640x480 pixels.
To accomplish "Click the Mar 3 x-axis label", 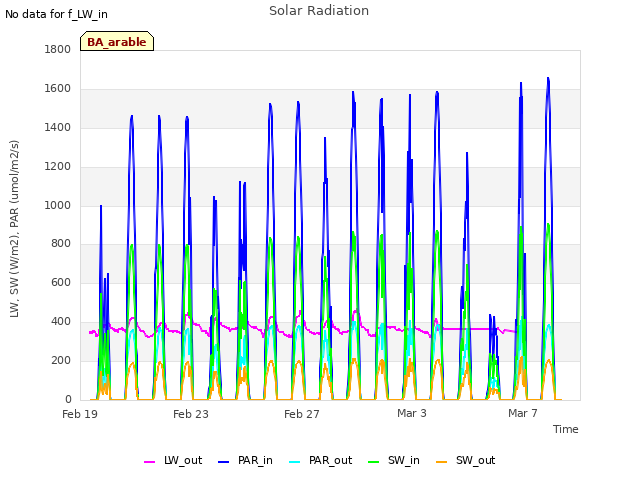I will point(412,413).
